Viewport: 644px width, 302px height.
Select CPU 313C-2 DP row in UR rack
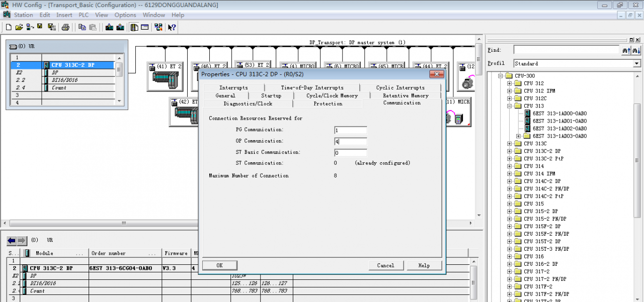tap(63, 65)
